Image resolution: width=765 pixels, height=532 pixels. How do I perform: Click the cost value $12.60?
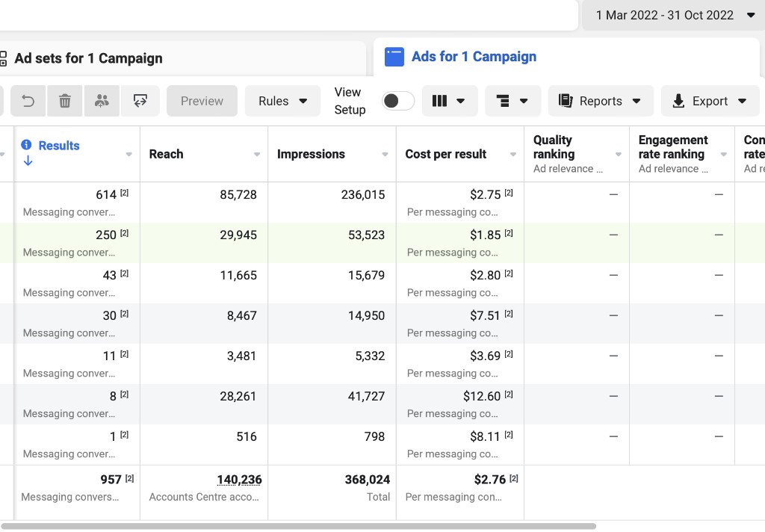tap(482, 396)
